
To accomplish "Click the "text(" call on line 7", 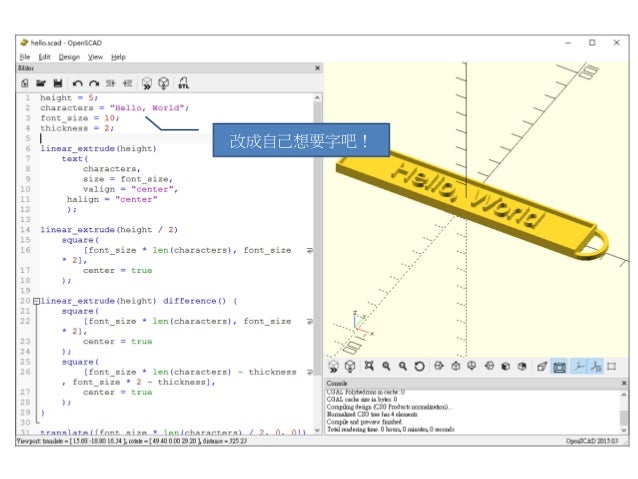I will [75, 159].
